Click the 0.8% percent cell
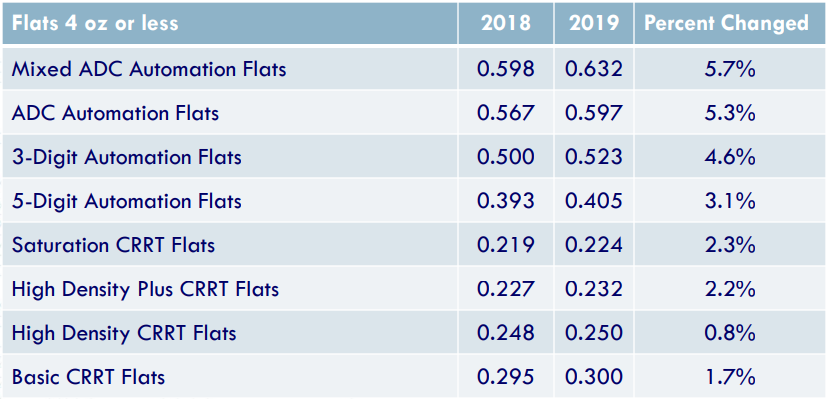The height and width of the screenshot is (399, 827). (730, 333)
